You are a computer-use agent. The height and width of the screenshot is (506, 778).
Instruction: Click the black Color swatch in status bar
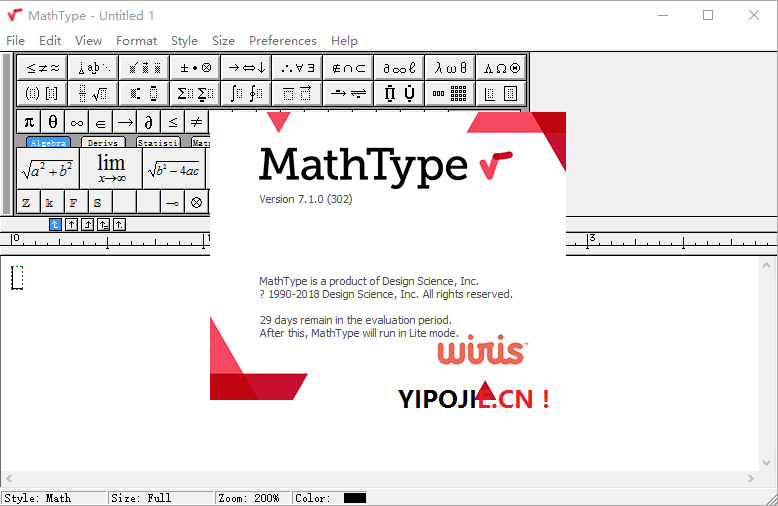(x=355, y=498)
